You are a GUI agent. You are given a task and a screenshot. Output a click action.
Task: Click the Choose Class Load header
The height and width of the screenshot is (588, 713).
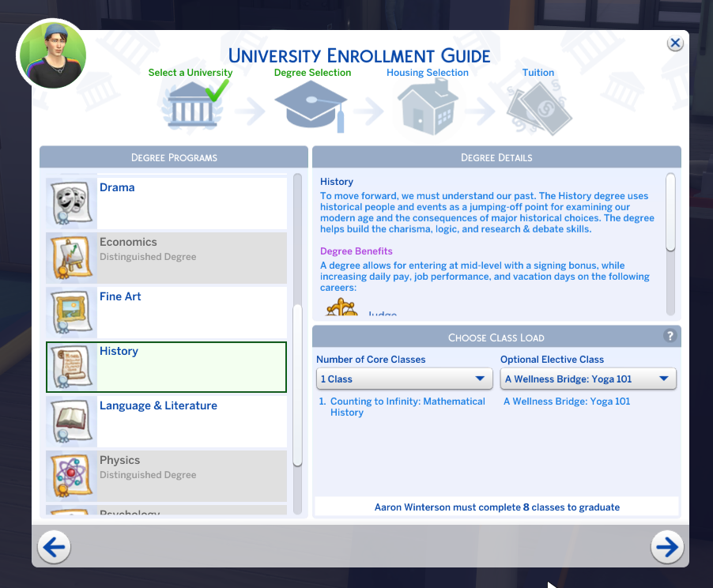pos(496,337)
